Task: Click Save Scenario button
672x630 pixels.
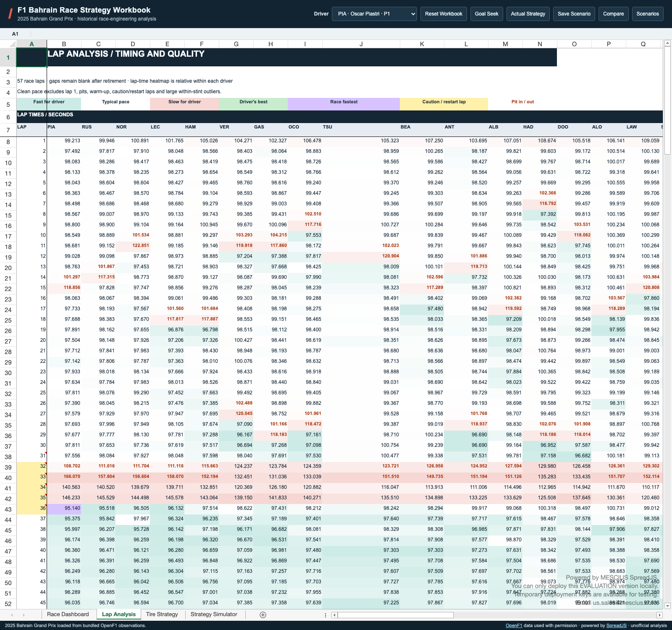Action: click(574, 14)
